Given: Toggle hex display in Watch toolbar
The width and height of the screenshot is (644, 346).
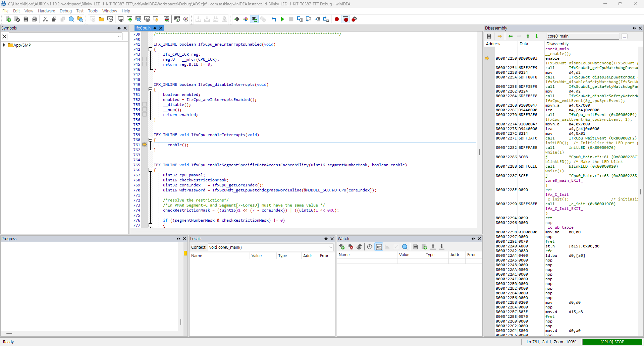Looking at the screenshot, I should 379,247.
